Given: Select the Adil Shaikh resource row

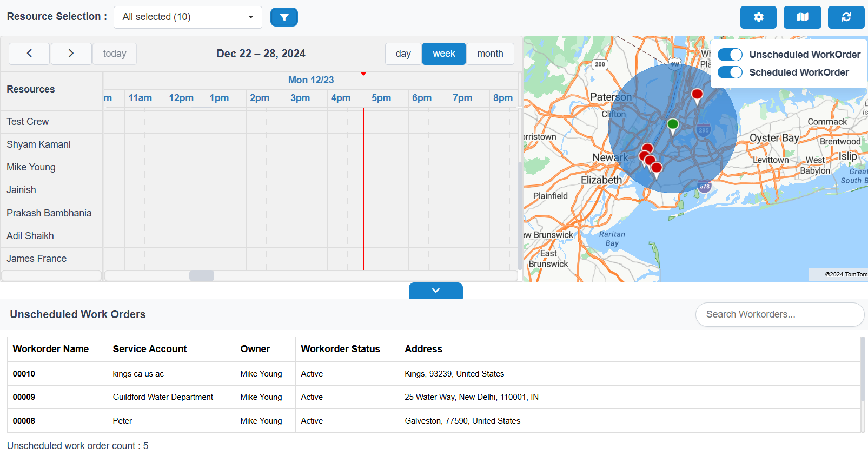Looking at the screenshot, I should (51, 236).
